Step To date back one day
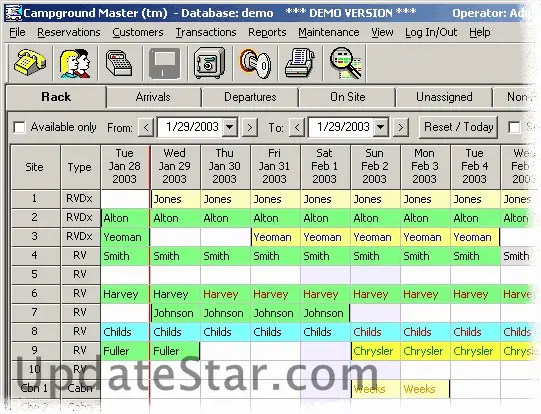541x414 pixels. click(x=297, y=128)
